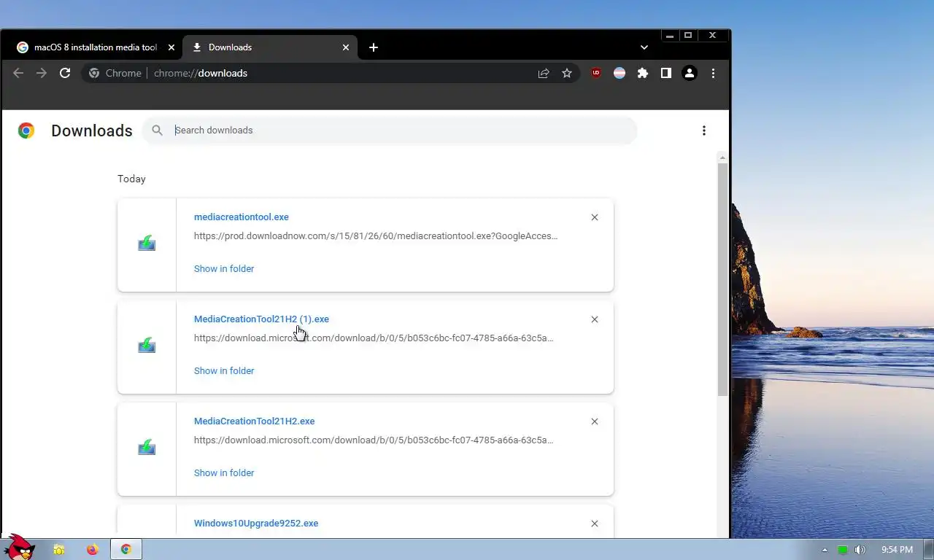
Task: Open the mediacreationtool.exe file link
Action: (242, 217)
